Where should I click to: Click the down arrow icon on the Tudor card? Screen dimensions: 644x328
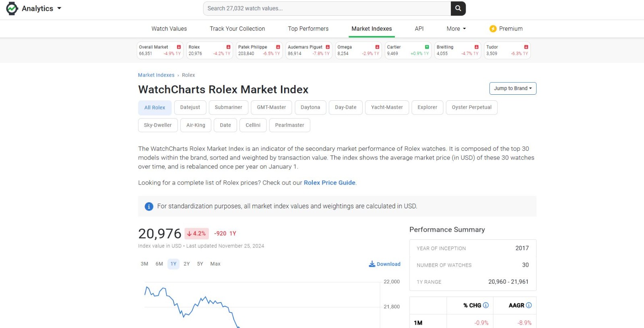[x=526, y=47]
